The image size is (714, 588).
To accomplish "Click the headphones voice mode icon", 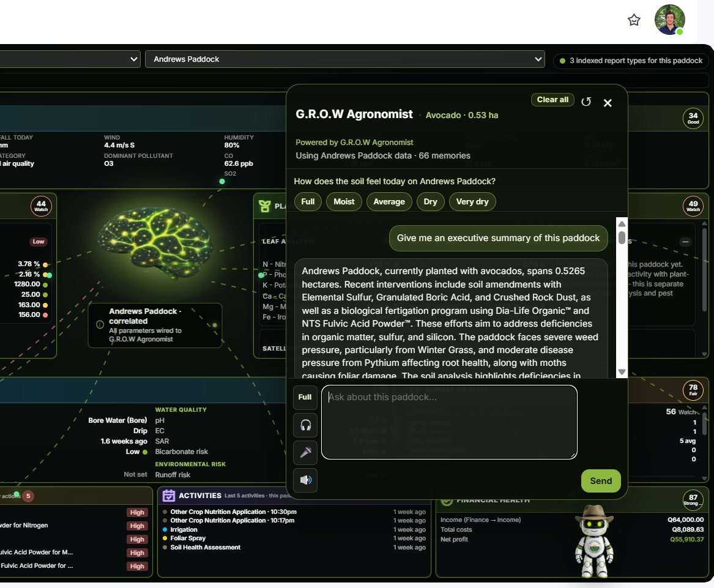I will coord(305,425).
